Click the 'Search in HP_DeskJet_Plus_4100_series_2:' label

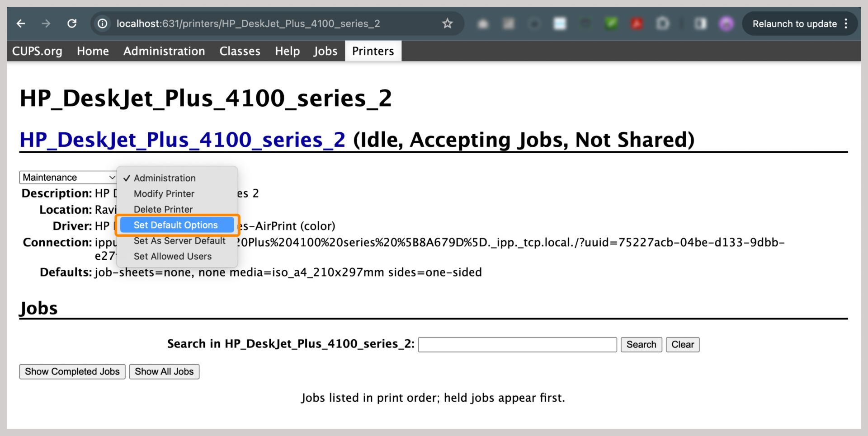click(291, 344)
